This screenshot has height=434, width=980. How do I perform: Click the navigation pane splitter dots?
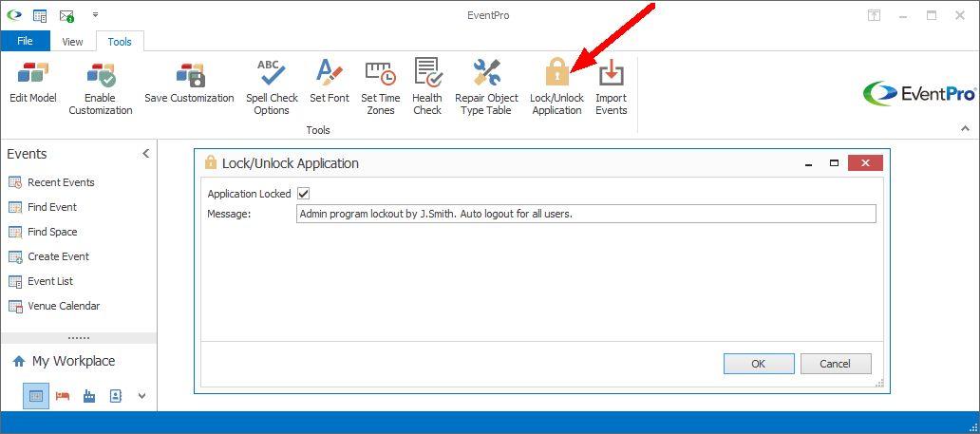click(x=79, y=338)
